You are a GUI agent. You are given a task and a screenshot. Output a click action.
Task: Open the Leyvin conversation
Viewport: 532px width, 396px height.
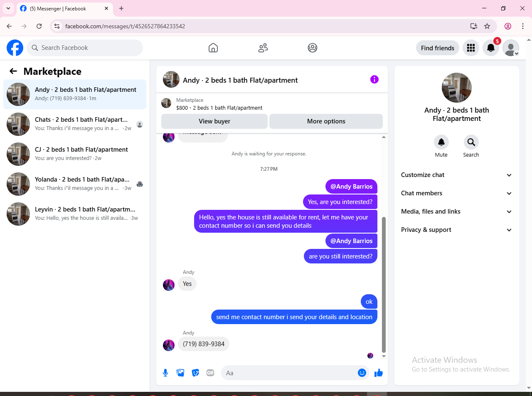pos(75,214)
